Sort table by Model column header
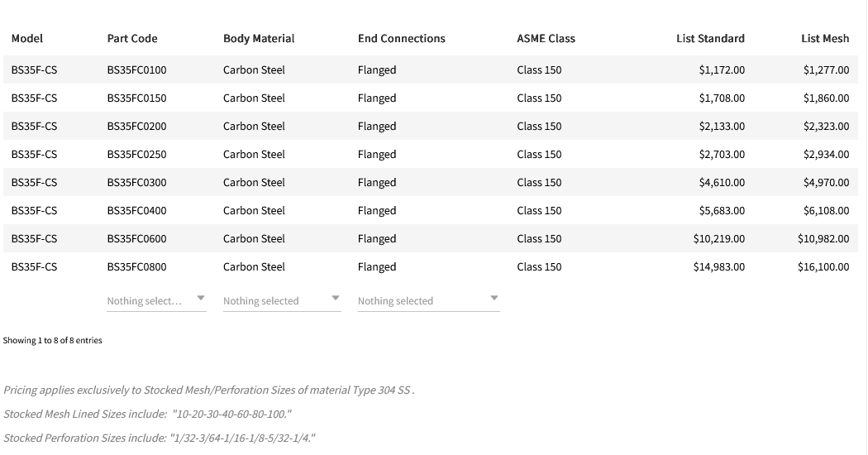This screenshot has height=455, width=868. (27, 38)
